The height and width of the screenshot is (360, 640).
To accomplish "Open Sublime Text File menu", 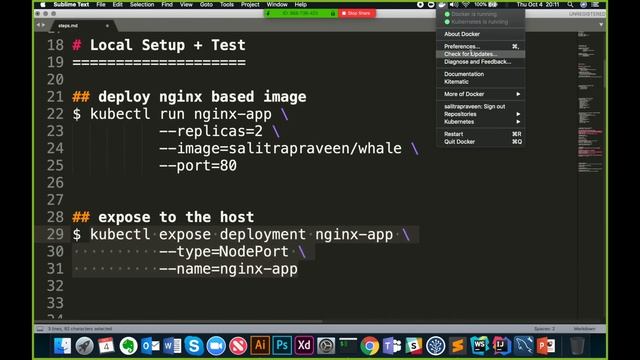I will point(101,4).
